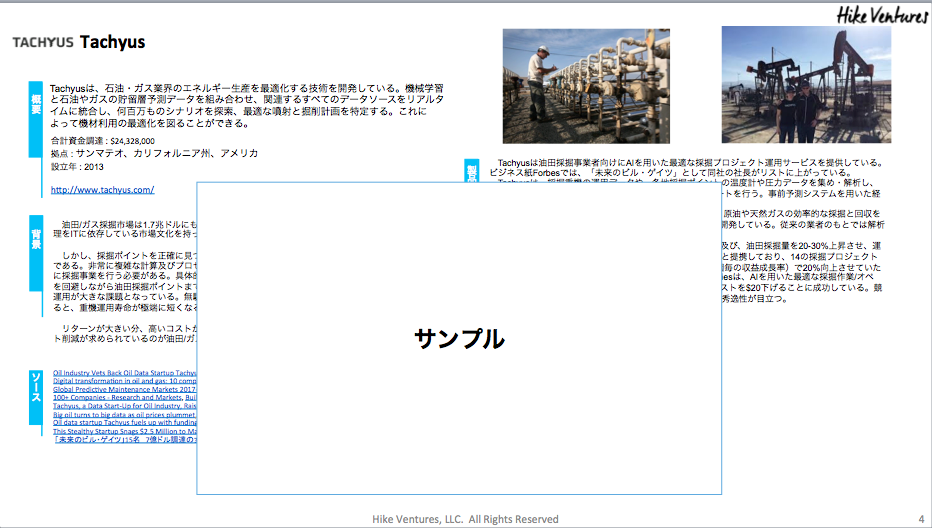Image resolution: width=932 pixels, height=528 pixels.
Task: Open 'This Stealthy Startup Snags $2.5 Million' link
Action: click(125, 431)
